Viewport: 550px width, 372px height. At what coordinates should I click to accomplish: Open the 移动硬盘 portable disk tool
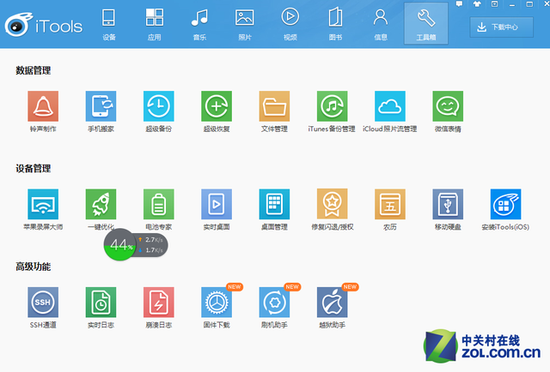448,204
